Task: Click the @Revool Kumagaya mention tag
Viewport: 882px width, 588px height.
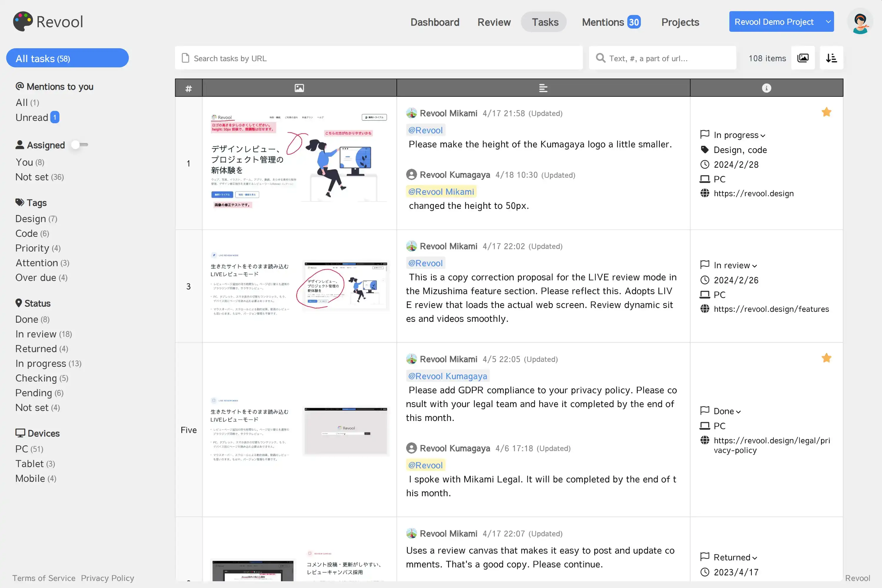Action: [448, 376]
